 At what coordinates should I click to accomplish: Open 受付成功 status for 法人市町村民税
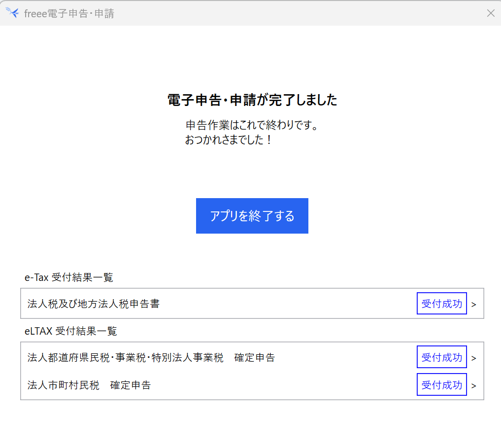click(441, 385)
